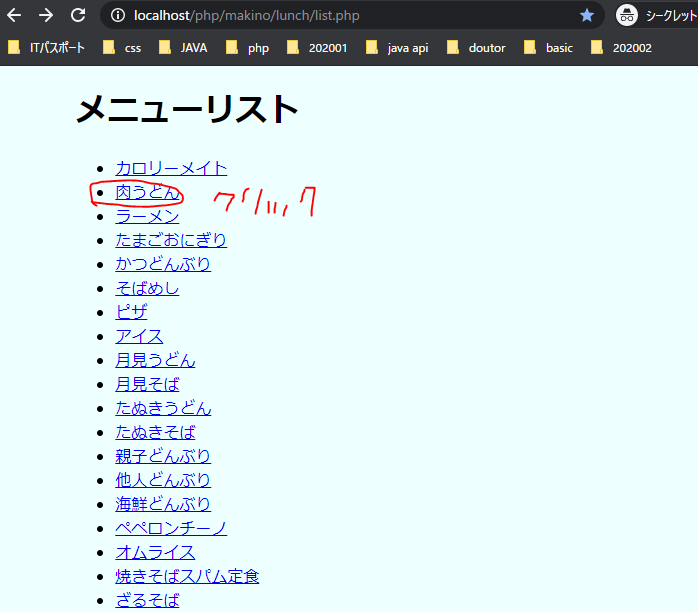Open the かつどんぶり link
This screenshot has height=612, width=698.
pyautogui.click(x=163, y=264)
